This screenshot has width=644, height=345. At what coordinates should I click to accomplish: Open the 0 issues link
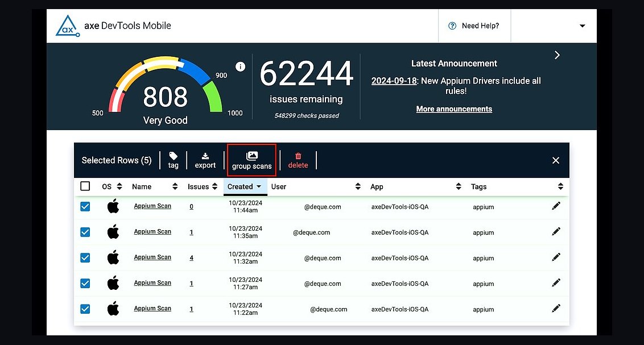point(191,207)
